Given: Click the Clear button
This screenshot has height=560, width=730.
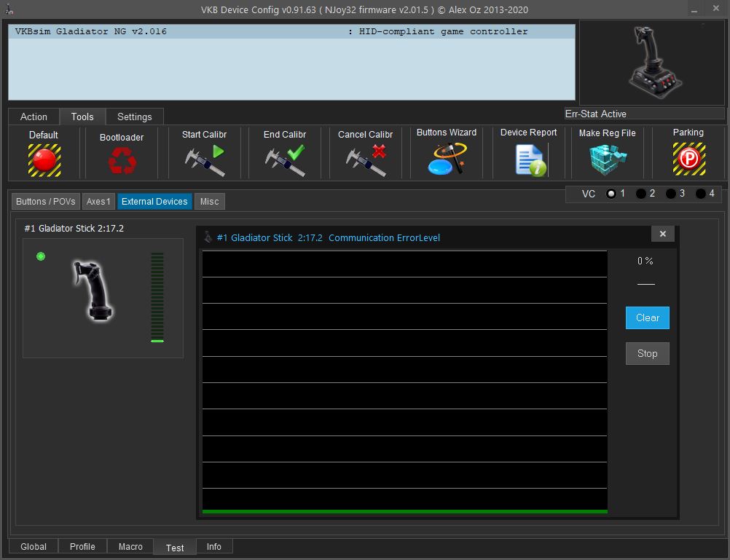Looking at the screenshot, I should tap(648, 318).
